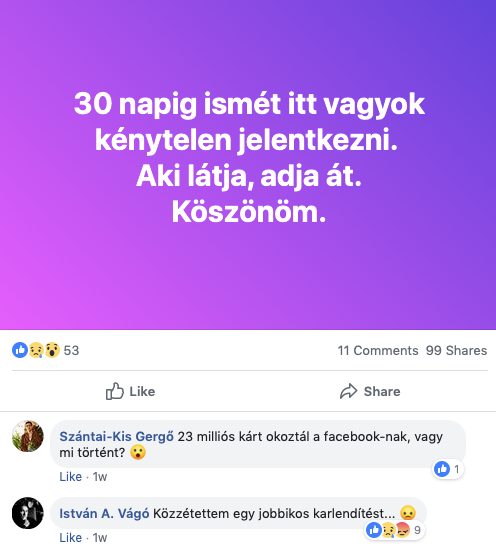View the 99 Shares list
The width and height of the screenshot is (496, 553).
click(x=456, y=351)
